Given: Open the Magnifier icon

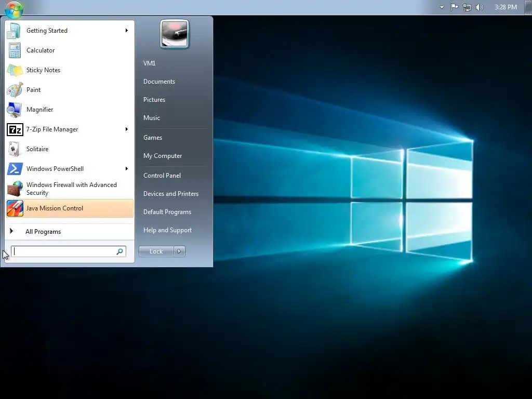Looking at the screenshot, I should point(15,109).
